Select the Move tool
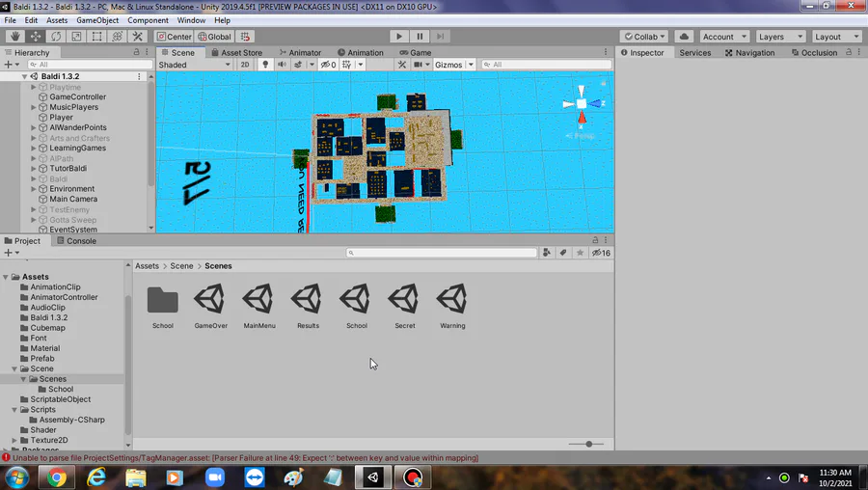The image size is (868, 490). pyautogui.click(x=36, y=37)
